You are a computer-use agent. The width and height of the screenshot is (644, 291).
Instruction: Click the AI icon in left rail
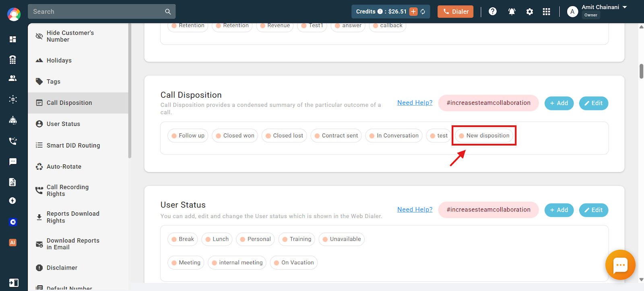[x=13, y=243]
